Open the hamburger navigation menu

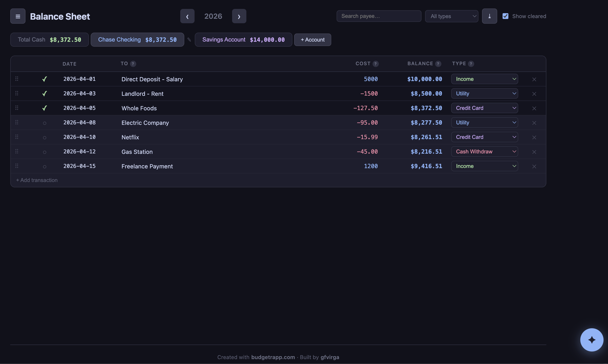coord(18,16)
